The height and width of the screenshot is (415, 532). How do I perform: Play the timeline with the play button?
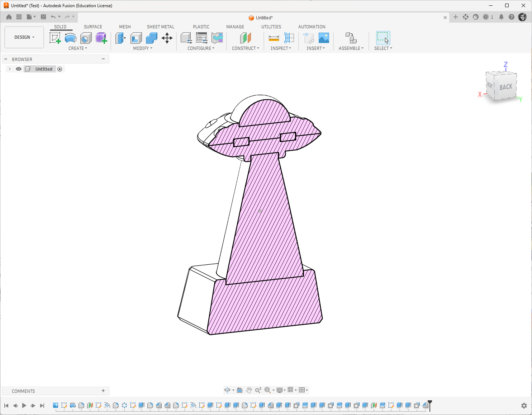[x=24, y=406]
